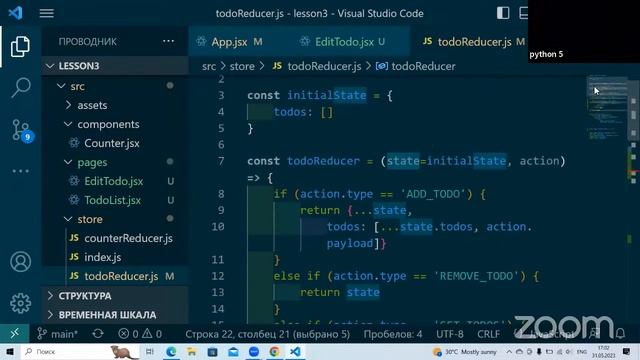This screenshot has height=360, width=640.
Task: Open TodoList.jsx in the explorer
Action: click(114, 200)
